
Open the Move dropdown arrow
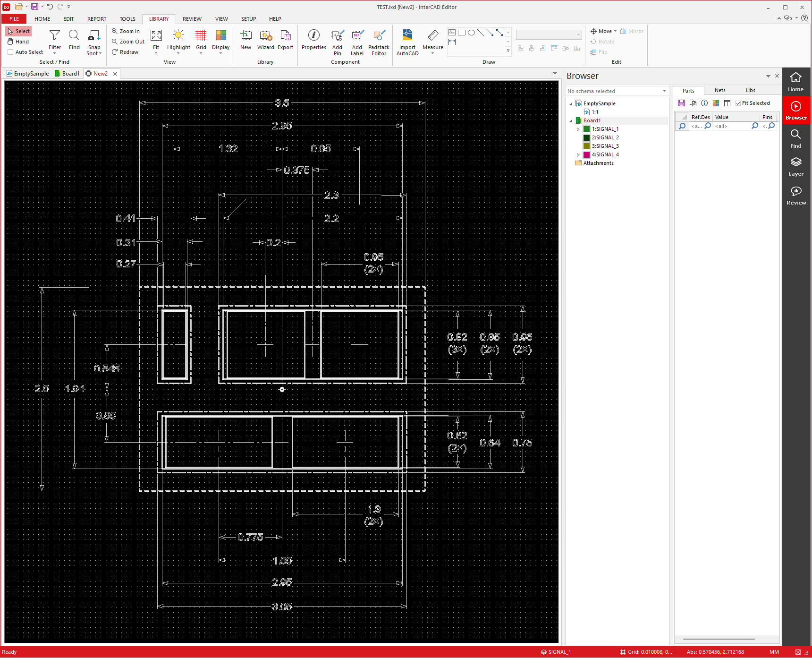615,31
